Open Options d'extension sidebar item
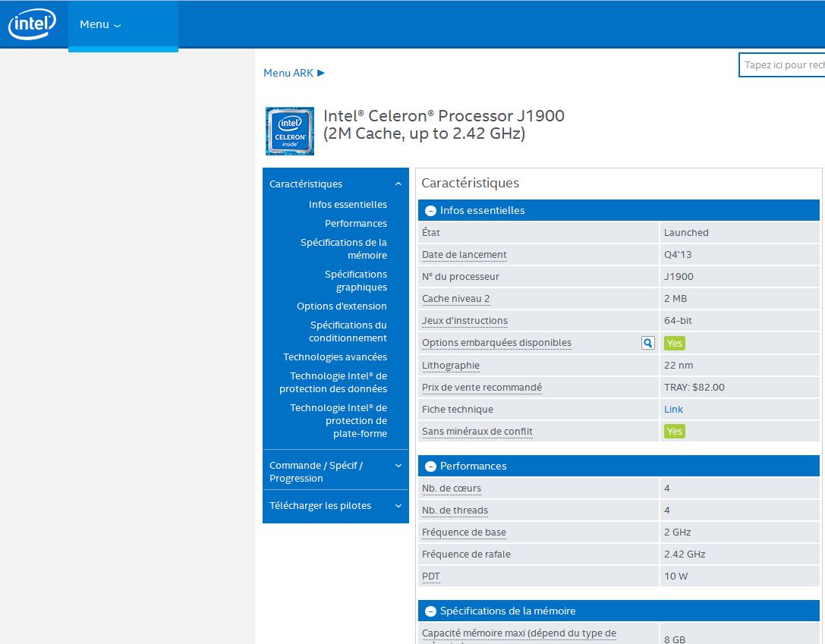The image size is (825, 644). point(342,306)
